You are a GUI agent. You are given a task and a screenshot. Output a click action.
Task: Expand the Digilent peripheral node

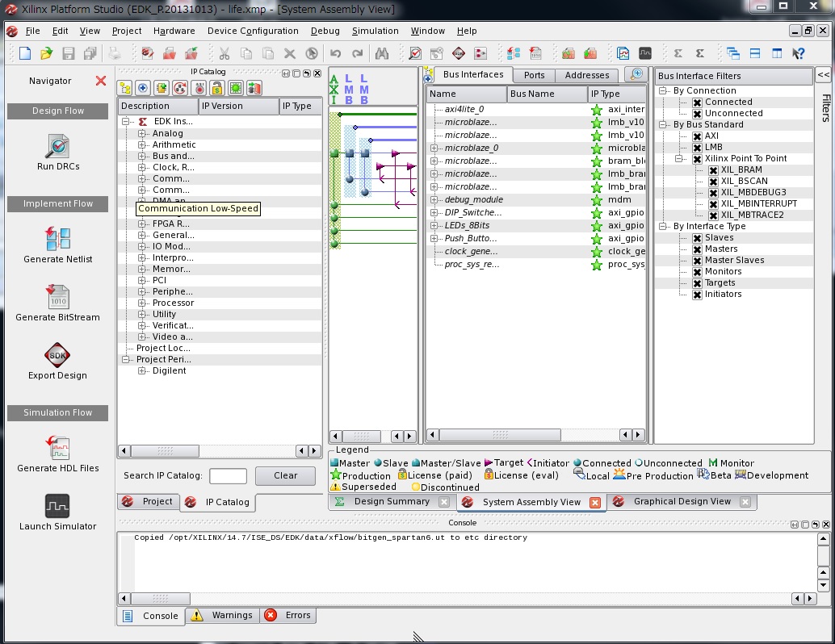[141, 371]
